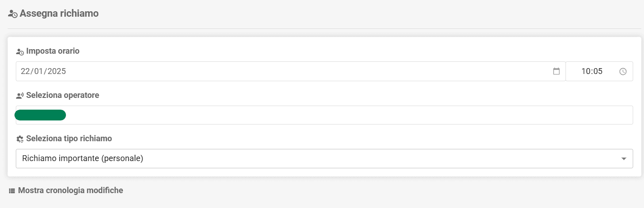The width and height of the screenshot is (644, 208).
Task: Focus the empty area of operator field
Action: [350, 115]
